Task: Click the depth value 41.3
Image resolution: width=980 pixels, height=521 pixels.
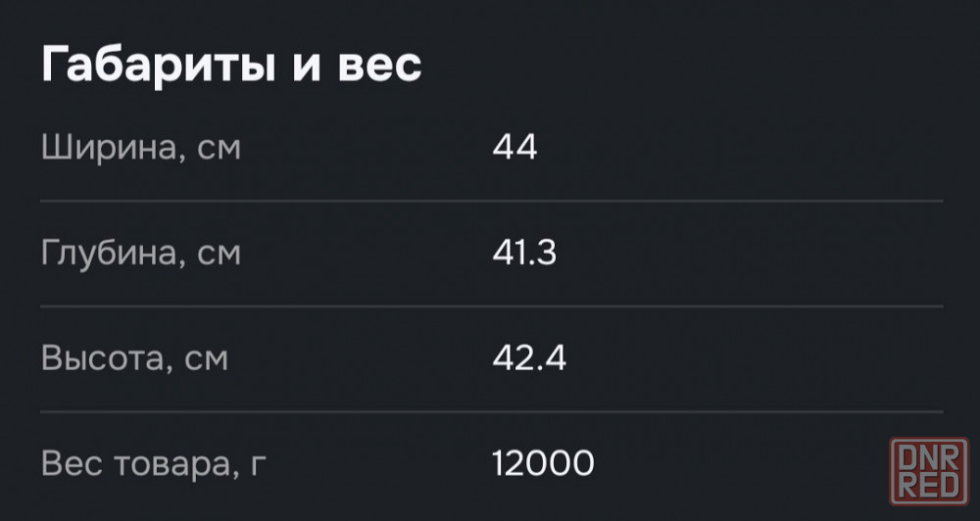Action: 524,255
